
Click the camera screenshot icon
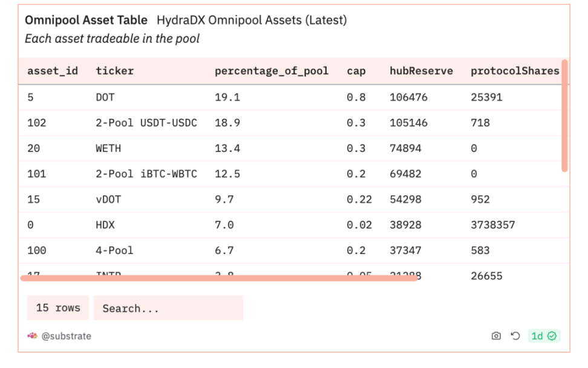496,336
